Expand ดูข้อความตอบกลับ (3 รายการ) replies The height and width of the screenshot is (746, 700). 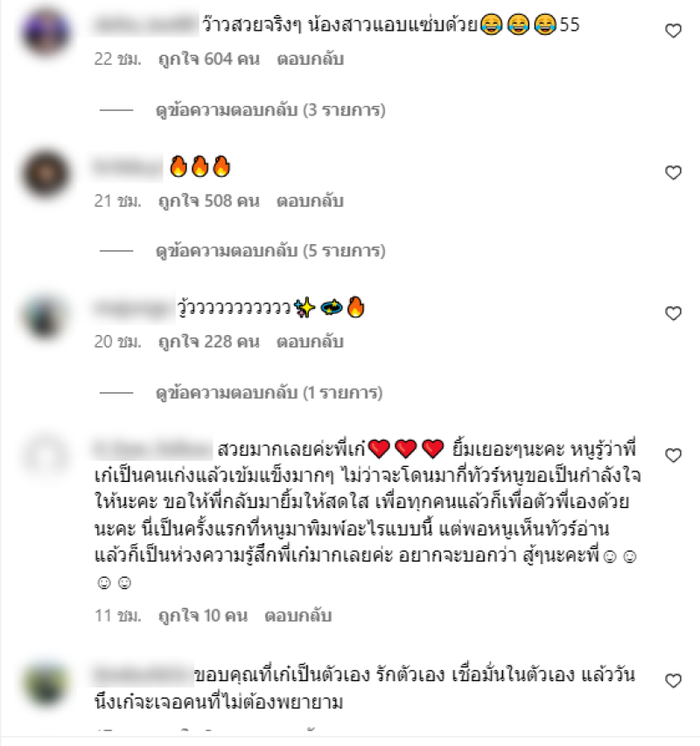(270, 110)
